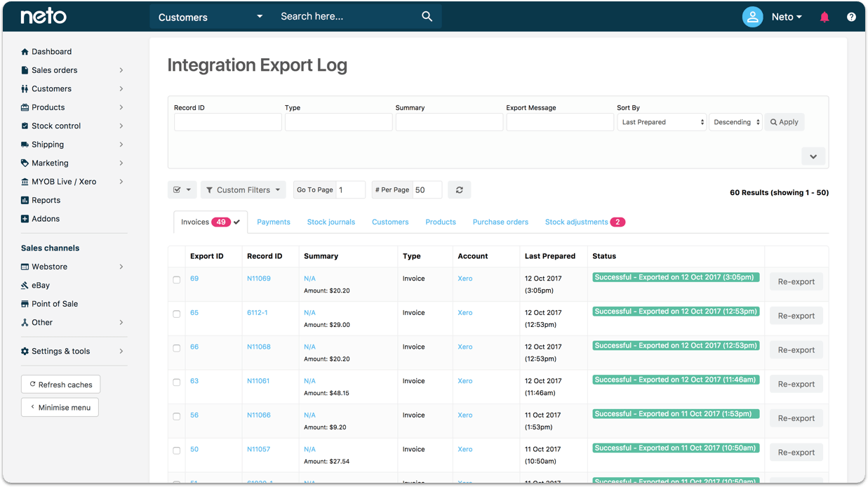
Task: Click the Marketing tag icon
Action: click(25, 164)
